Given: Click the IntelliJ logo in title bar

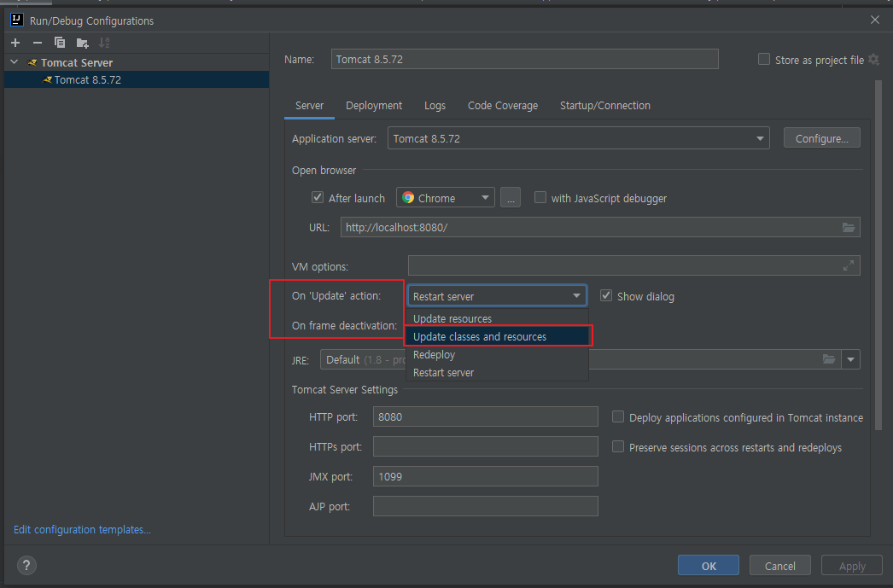Looking at the screenshot, I should point(16,20).
